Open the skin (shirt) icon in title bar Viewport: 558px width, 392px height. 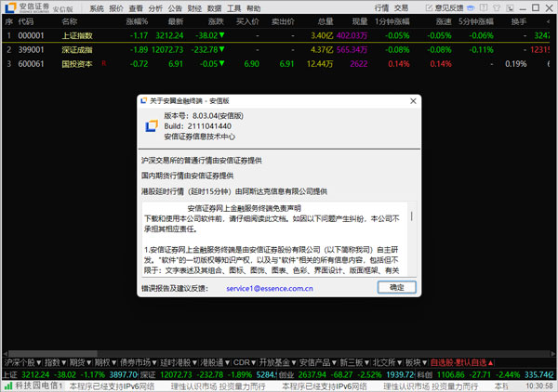click(x=497, y=7)
